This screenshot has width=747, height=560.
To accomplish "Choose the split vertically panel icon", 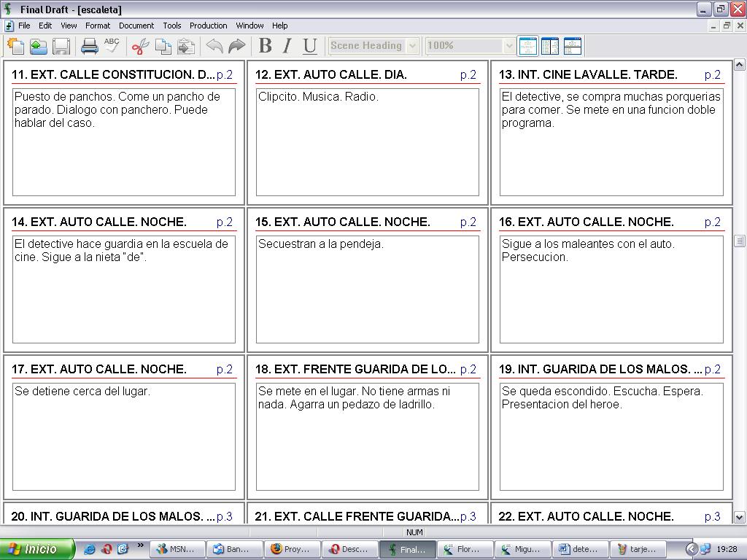I will 550,46.
